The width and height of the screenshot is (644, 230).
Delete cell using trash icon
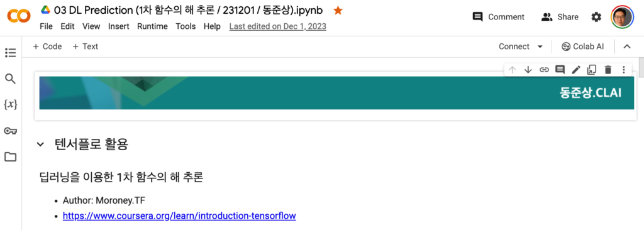tap(608, 70)
